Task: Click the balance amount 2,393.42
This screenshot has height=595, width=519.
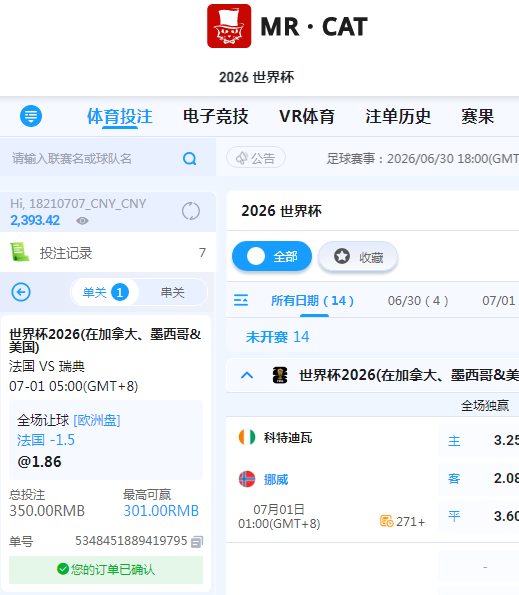Action: 35,220
